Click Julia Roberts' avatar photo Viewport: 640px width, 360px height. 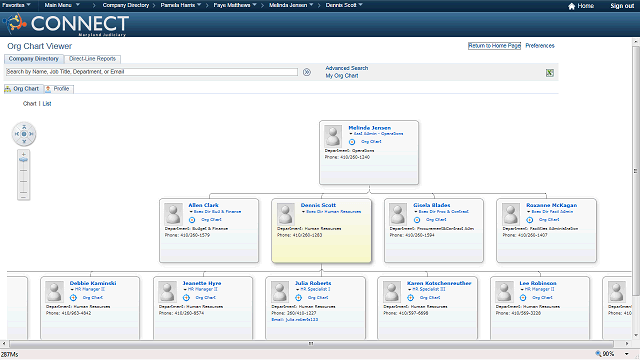[280, 292]
